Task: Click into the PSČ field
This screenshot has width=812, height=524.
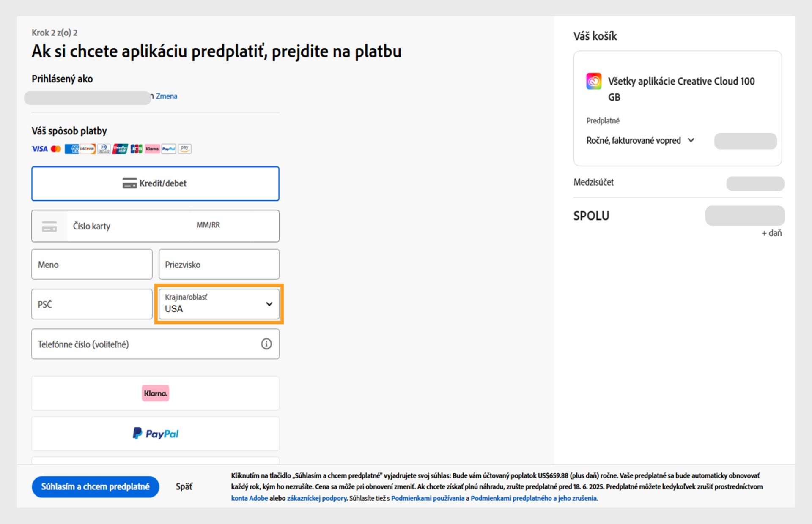Action: click(x=92, y=304)
